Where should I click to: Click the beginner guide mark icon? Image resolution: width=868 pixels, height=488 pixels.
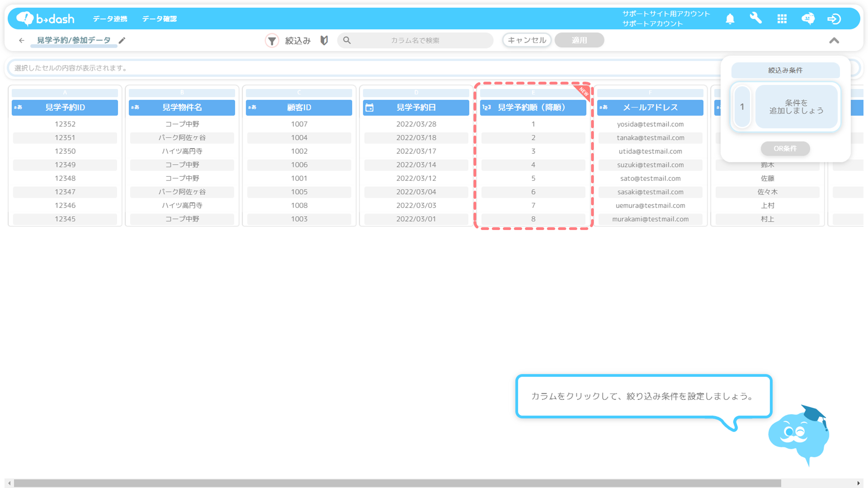(324, 40)
